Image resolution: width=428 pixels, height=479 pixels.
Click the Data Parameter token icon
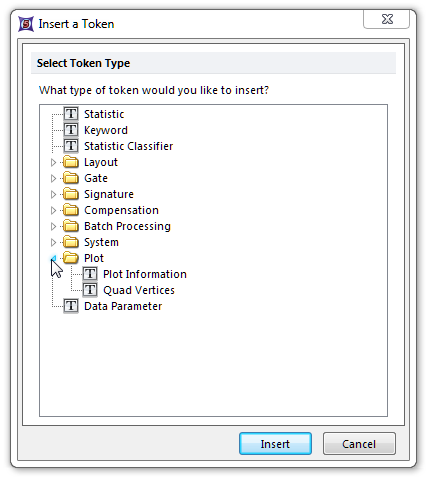71,306
